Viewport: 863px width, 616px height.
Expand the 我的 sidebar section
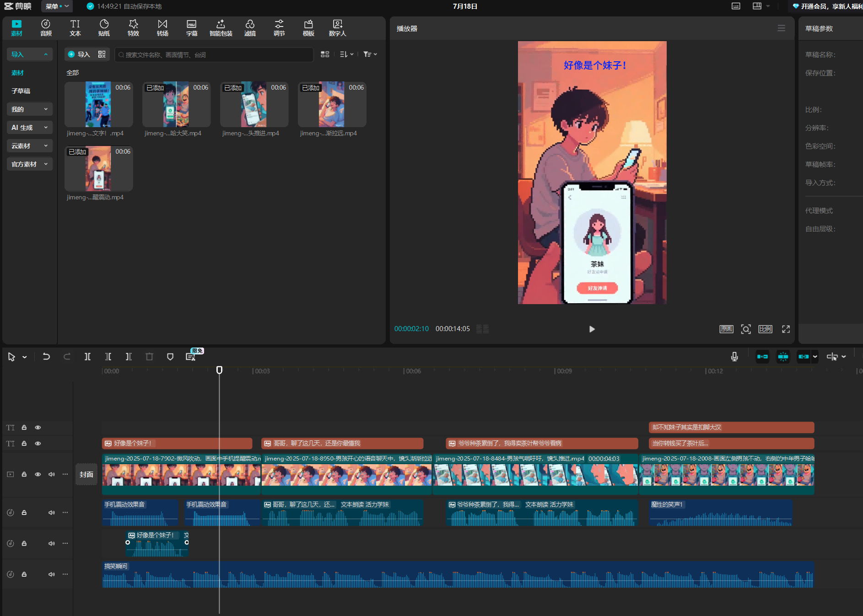click(x=30, y=109)
